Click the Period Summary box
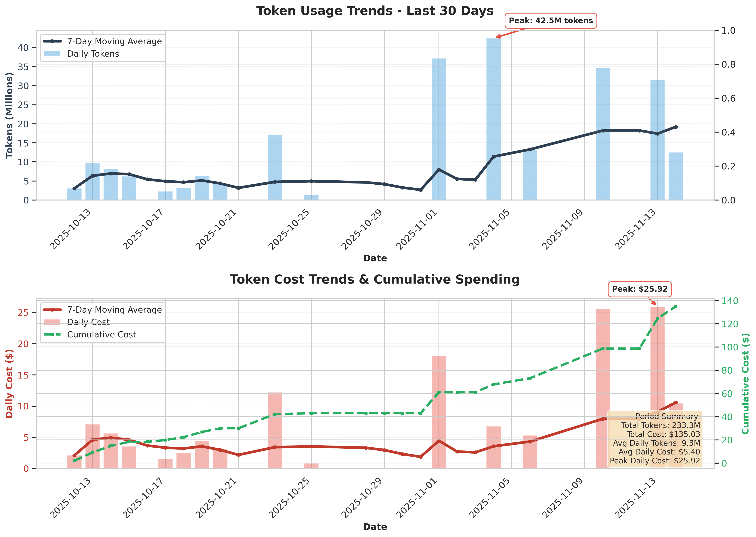The image size is (756, 537). point(654,439)
